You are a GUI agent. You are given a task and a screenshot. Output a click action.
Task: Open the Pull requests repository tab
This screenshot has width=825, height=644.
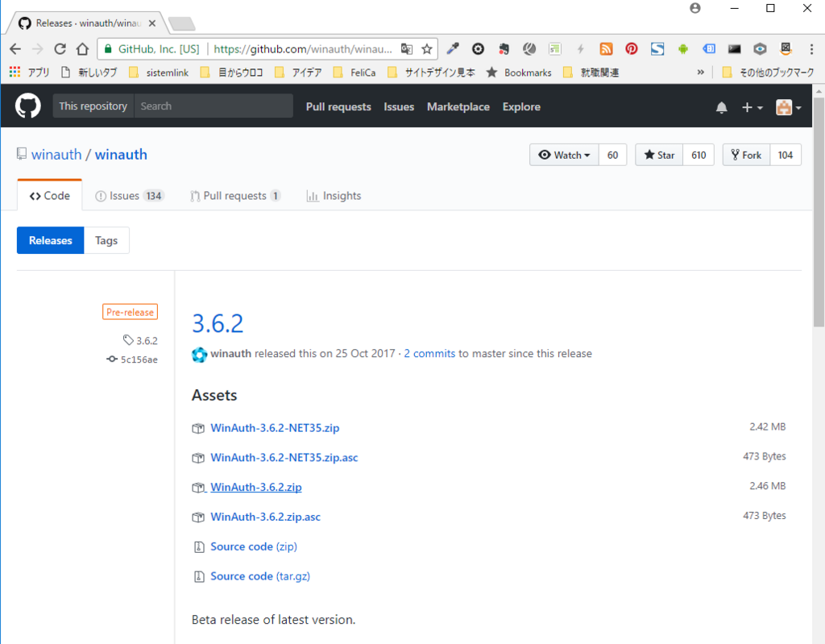pos(235,196)
